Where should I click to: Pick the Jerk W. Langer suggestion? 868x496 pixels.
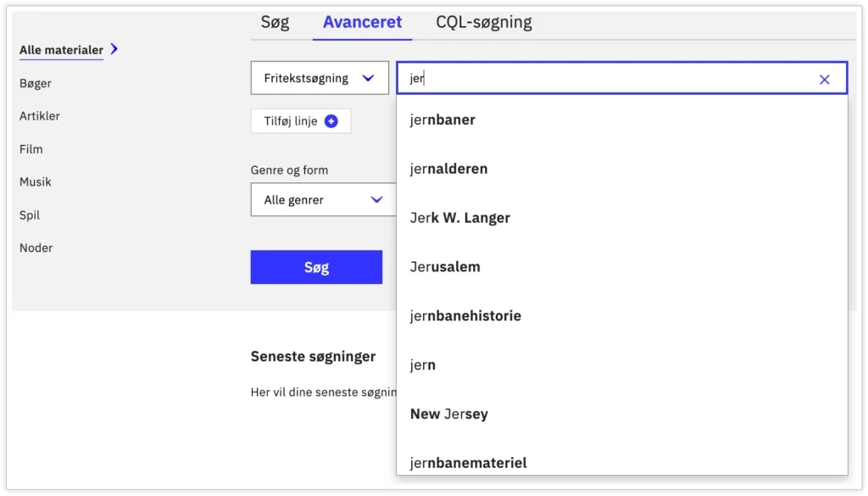click(x=460, y=218)
